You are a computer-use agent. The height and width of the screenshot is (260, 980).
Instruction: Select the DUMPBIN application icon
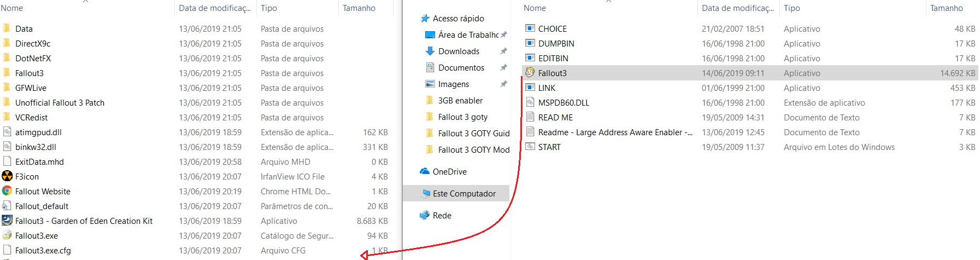[x=530, y=43]
